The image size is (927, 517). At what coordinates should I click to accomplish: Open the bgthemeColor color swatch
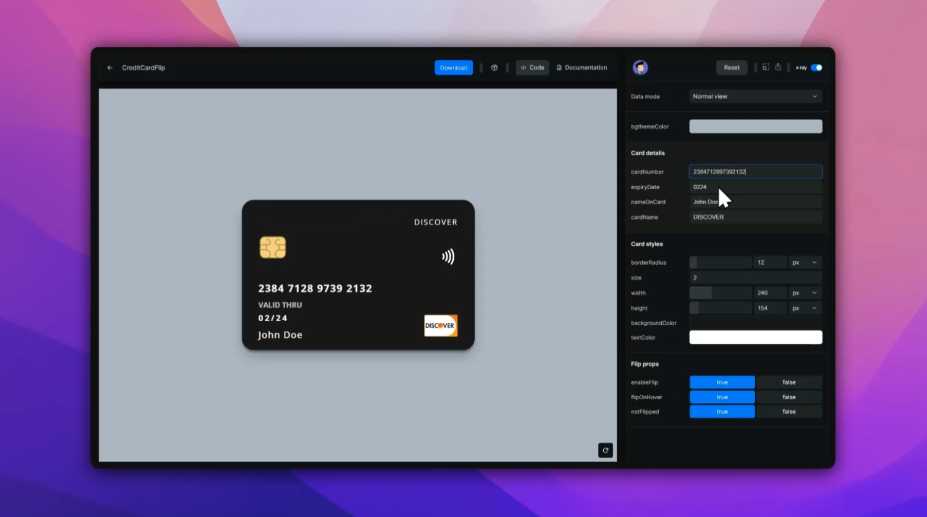click(756, 126)
